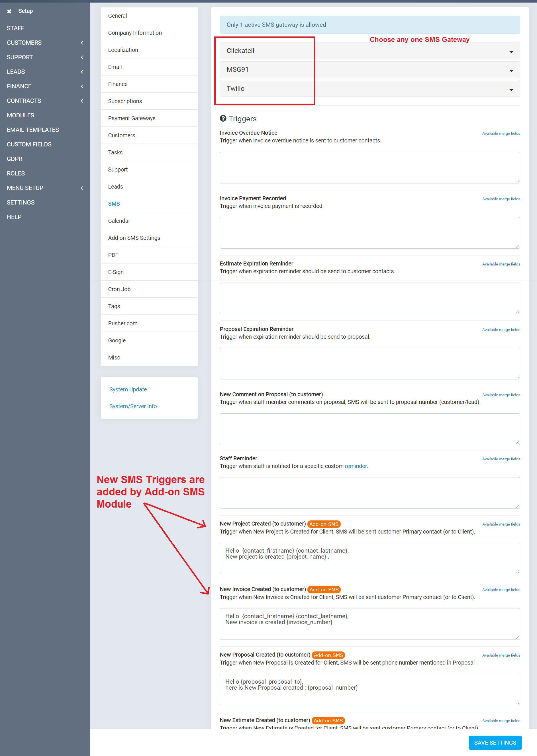Open Payment Gateways settings

point(149,118)
